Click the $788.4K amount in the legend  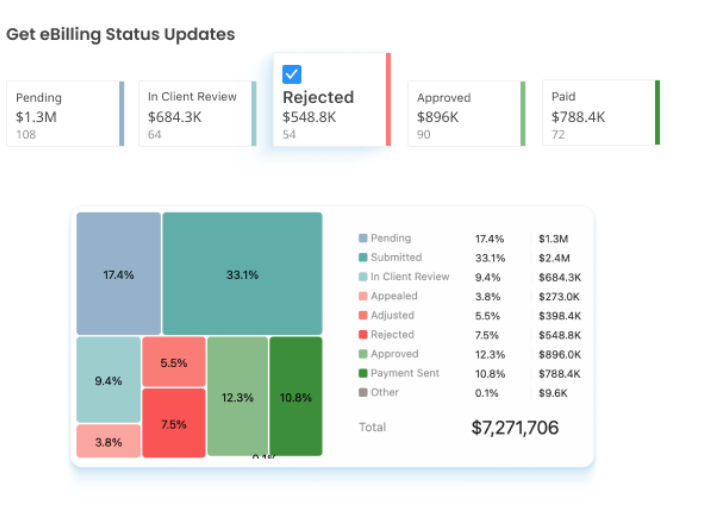tap(559, 373)
